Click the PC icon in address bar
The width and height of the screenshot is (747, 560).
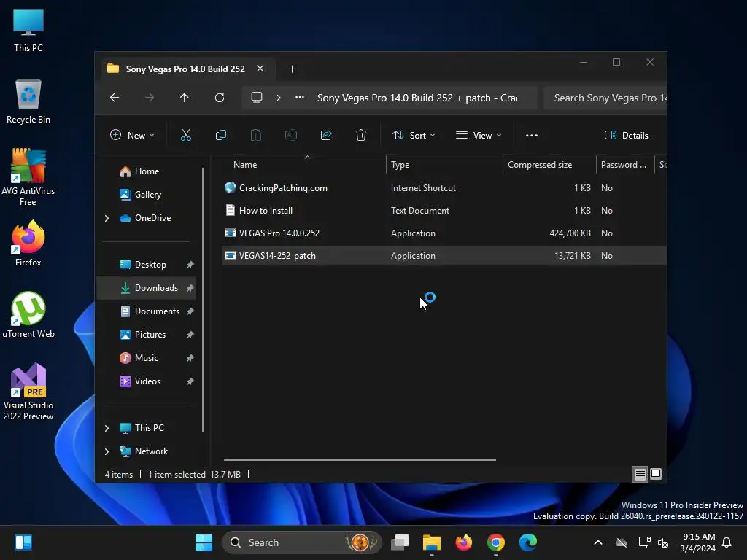click(257, 98)
